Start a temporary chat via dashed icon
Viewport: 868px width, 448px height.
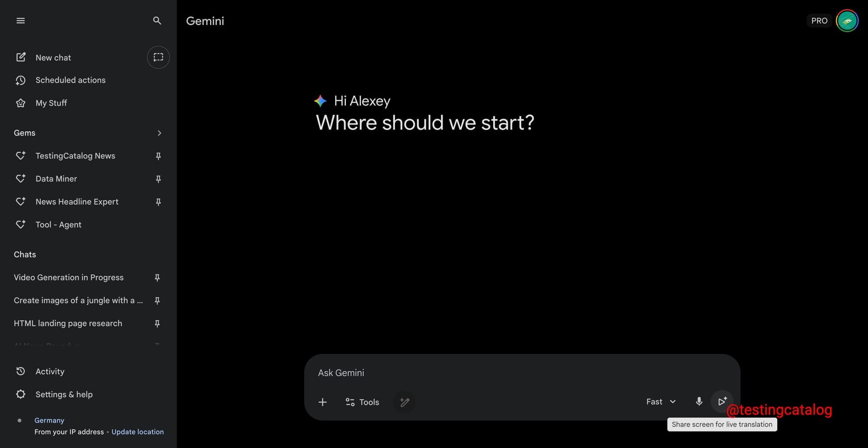158,57
